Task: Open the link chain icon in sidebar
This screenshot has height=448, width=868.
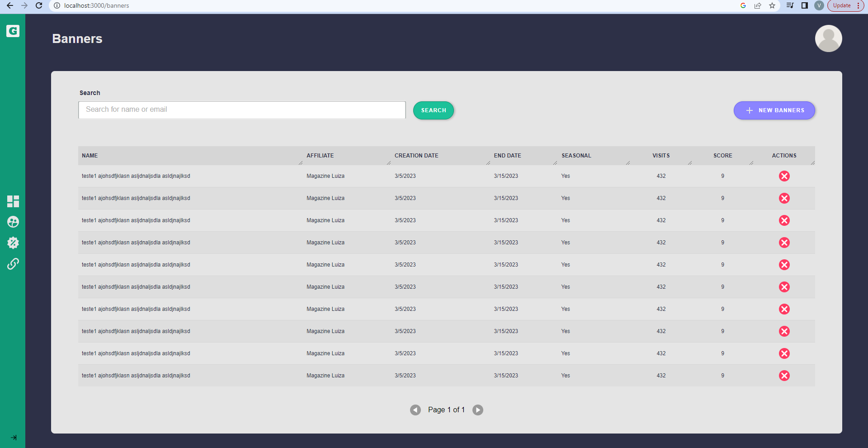Action: coord(13,264)
